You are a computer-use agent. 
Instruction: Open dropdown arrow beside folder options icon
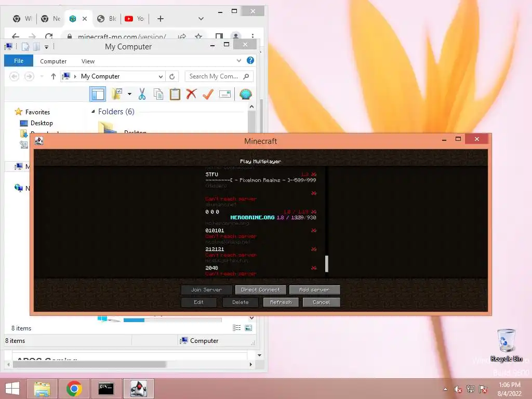click(129, 94)
